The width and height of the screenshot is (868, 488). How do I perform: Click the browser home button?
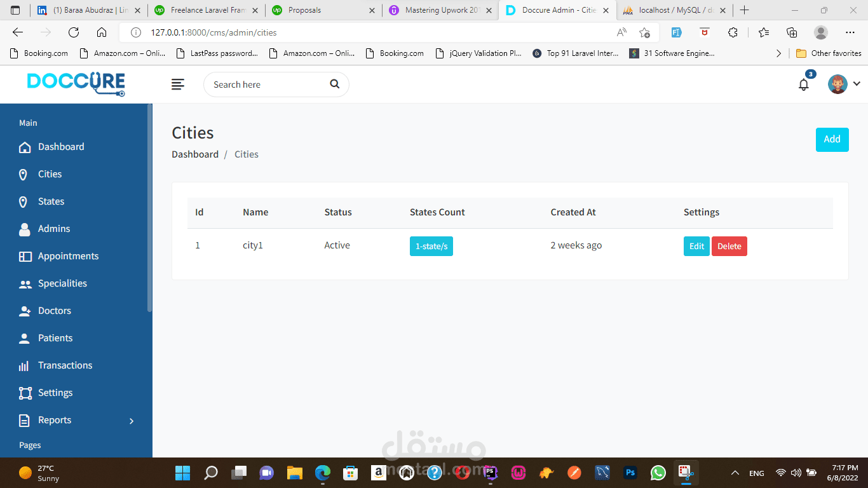point(102,32)
